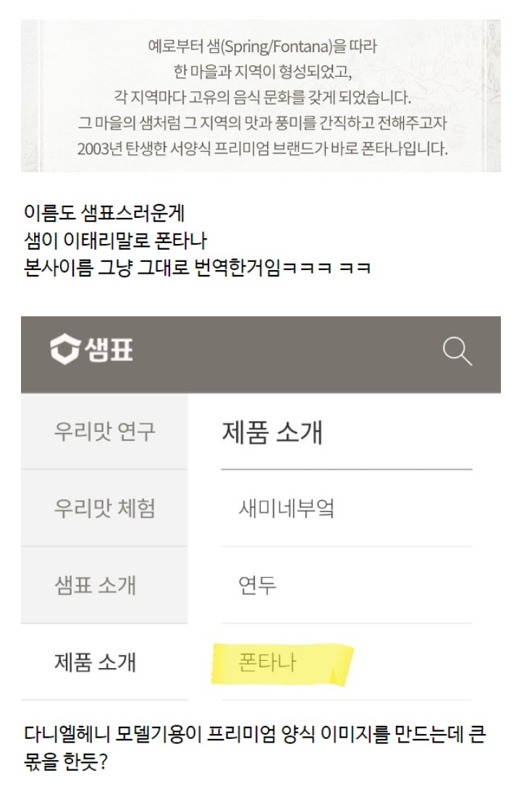Open the 연두 product link

(x=347, y=586)
